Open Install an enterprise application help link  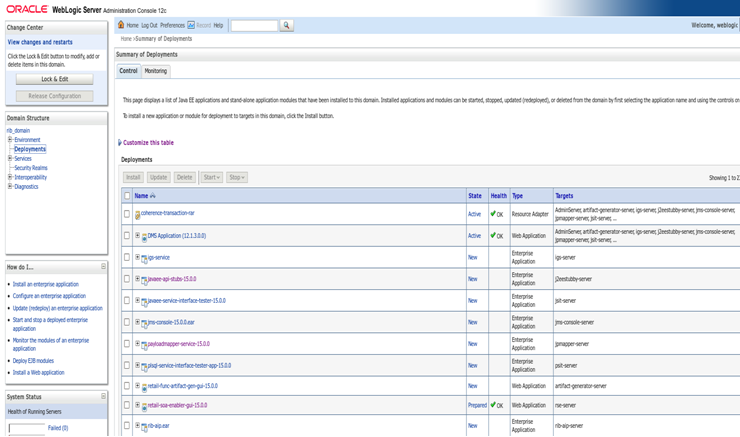46,284
